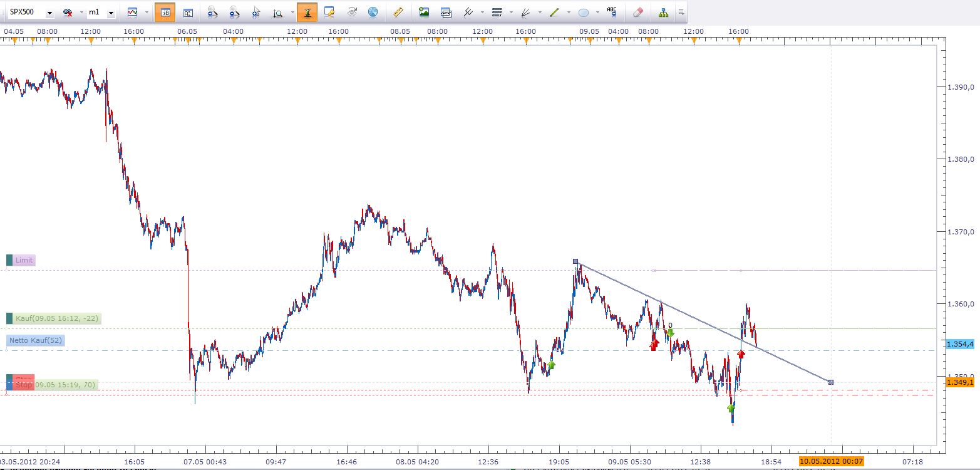
Task: Click the orange 10.05.2012 00:07 time marker
Action: coord(831,461)
